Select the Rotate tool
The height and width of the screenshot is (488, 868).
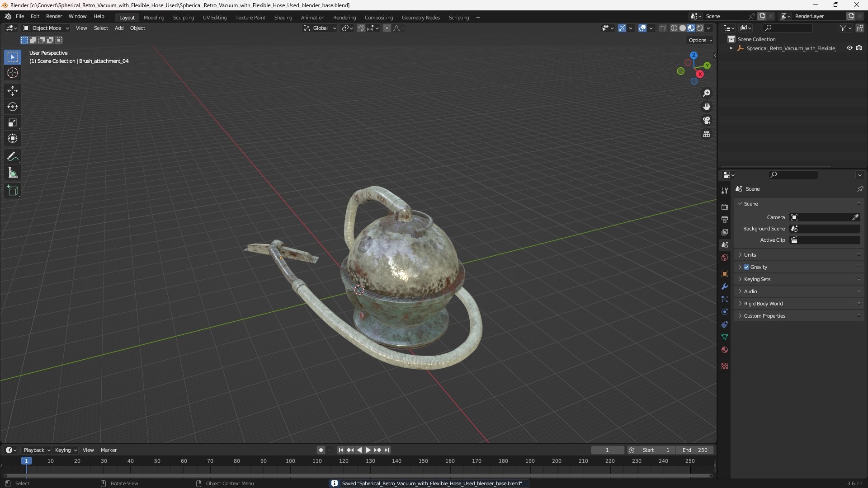(x=13, y=107)
